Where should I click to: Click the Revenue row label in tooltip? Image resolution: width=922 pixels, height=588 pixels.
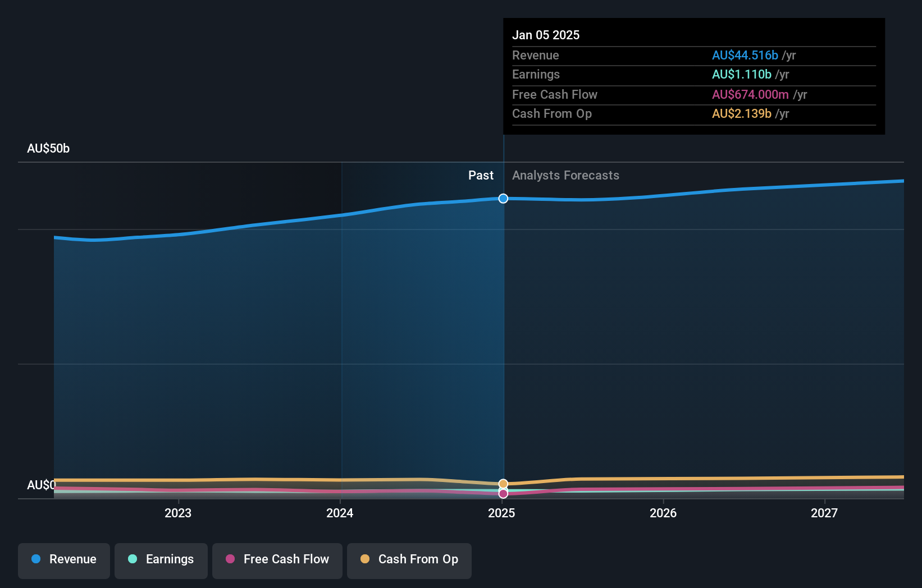point(536,56)
